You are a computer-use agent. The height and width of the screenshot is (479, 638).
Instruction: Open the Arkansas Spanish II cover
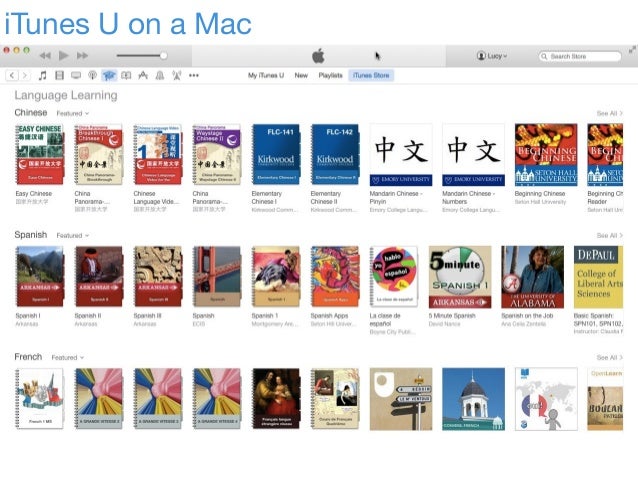[x=98, y=276]
